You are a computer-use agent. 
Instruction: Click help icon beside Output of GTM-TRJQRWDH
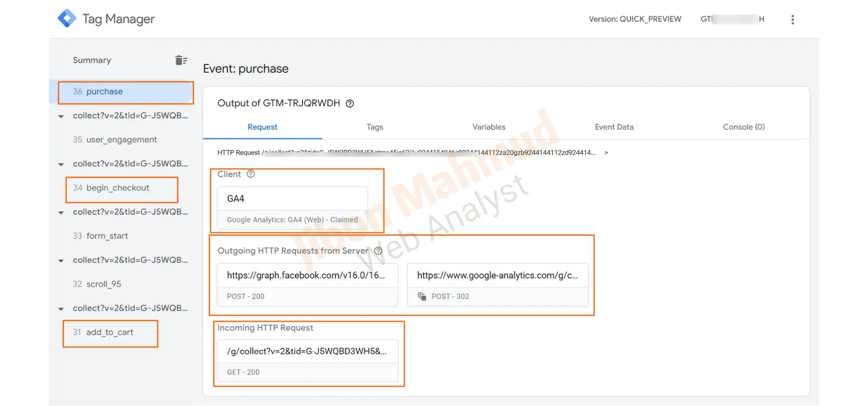349,104
